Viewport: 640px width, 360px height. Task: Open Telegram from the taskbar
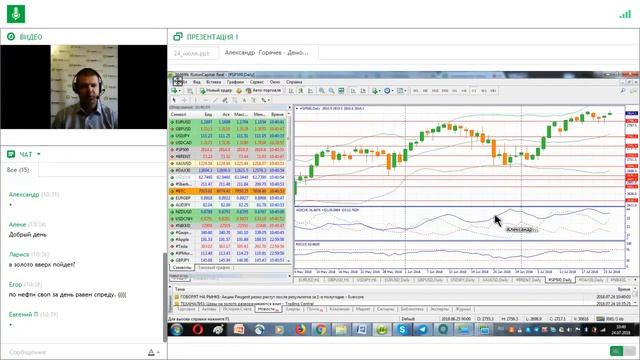point(422,329)
